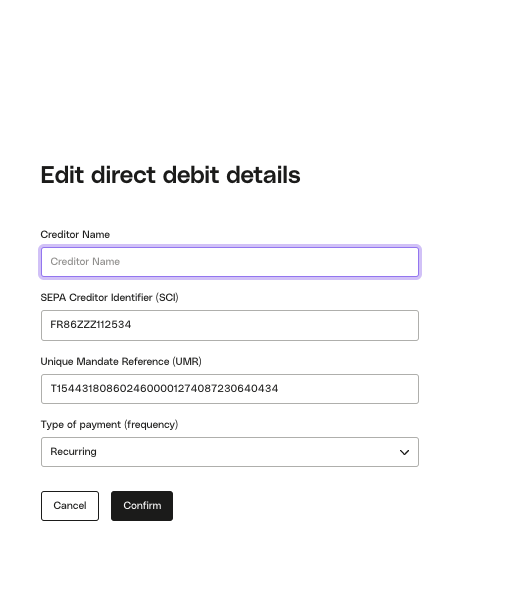520x616 pixels.
Task: Click the gray Creditor Name placeholder text
Action: pyautogui.click(x=85, y=262)
